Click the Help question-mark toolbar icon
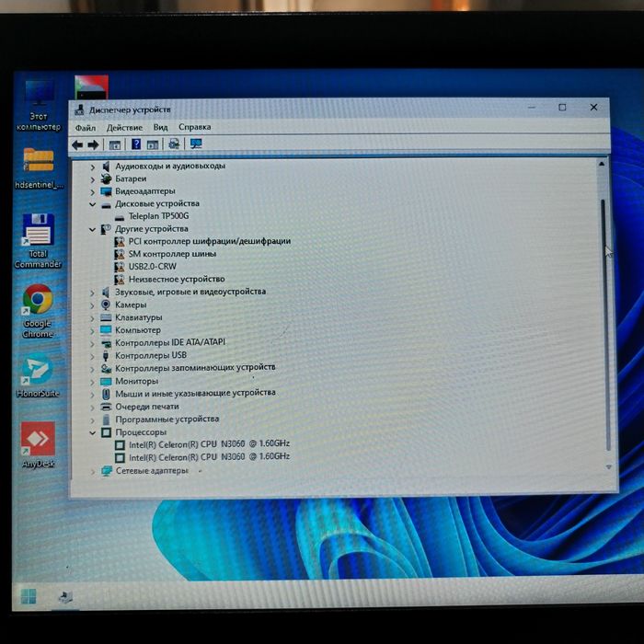Screen dimensions: 644x644 pos(136,144)
